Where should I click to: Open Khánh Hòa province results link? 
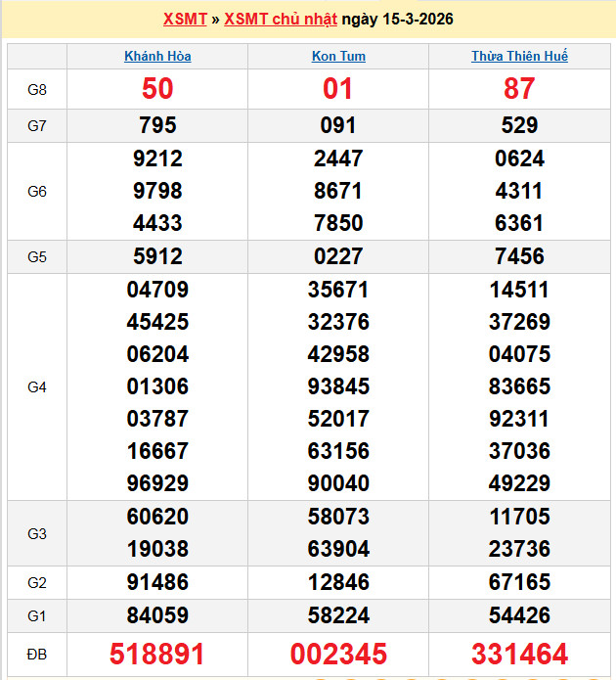(157, 57)
